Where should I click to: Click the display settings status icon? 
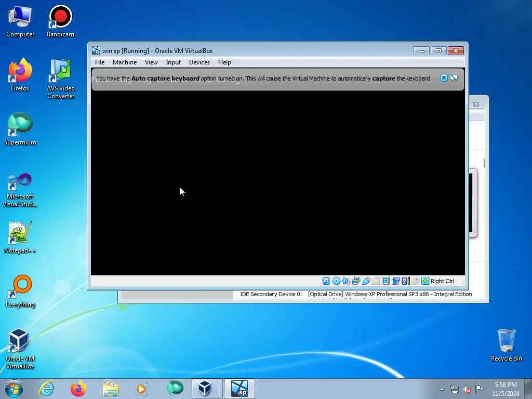(x=385, y=281)
